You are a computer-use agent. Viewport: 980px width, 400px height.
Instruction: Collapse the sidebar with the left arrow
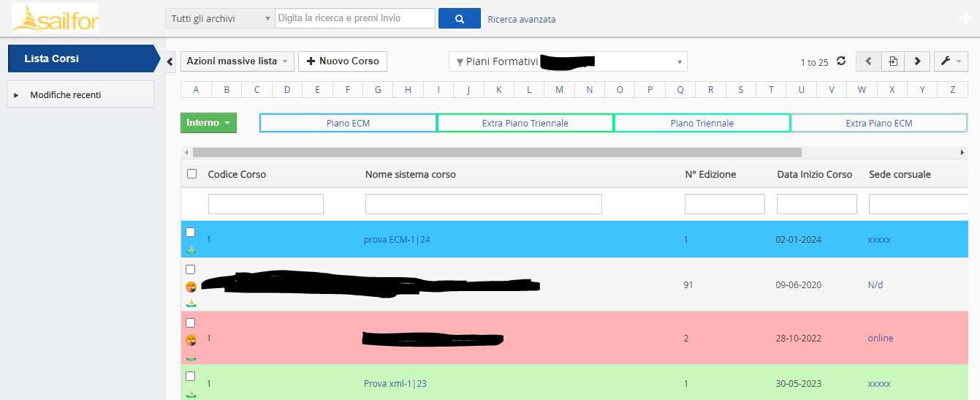(x=170, y=61)
